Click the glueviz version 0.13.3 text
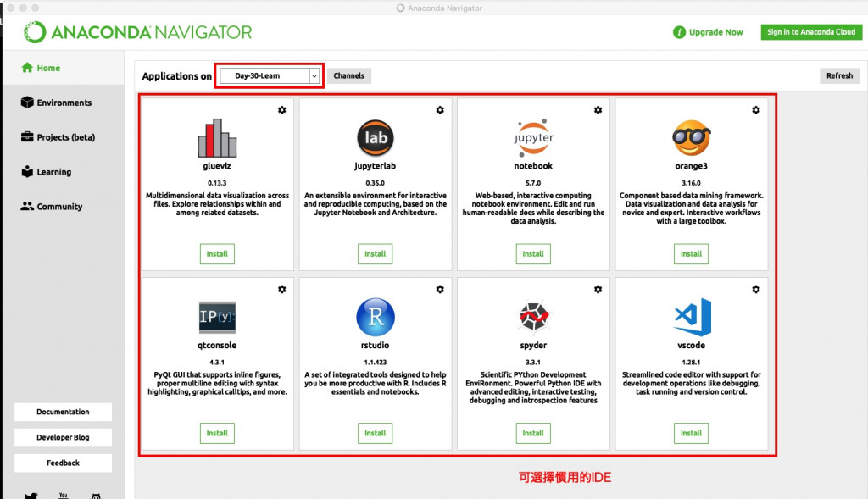 (x=217, y=183)
